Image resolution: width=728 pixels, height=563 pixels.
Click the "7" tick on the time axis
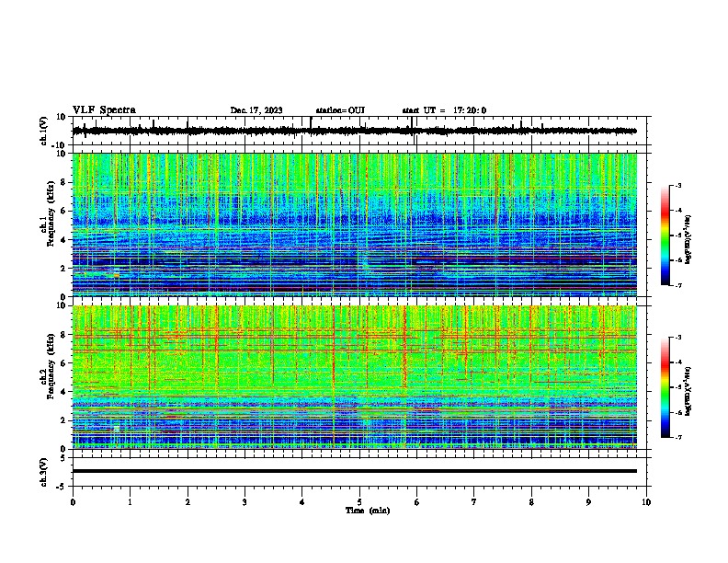[474, 502]
